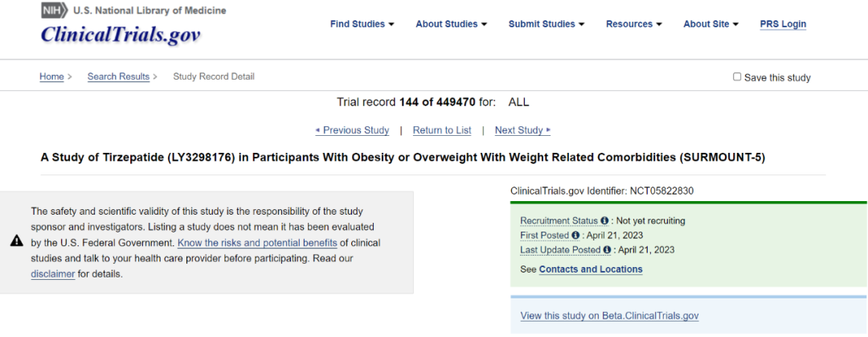Expand the Find Studies dropdown menu

362,24
